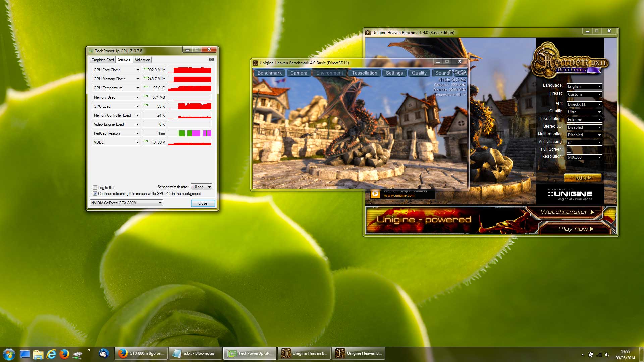Open GPU Temperature sensor dropdown

click(x=138, y=88)
